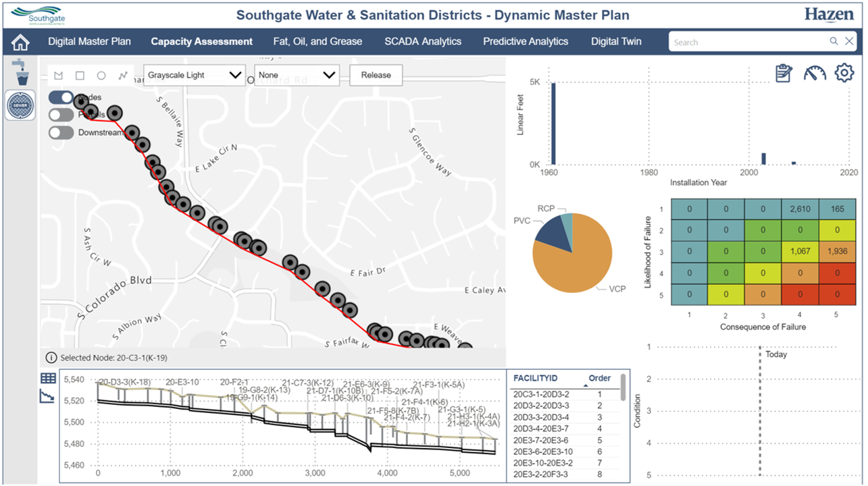
Task: Open the clipboard checklist icon
Action: click(784, 73)
